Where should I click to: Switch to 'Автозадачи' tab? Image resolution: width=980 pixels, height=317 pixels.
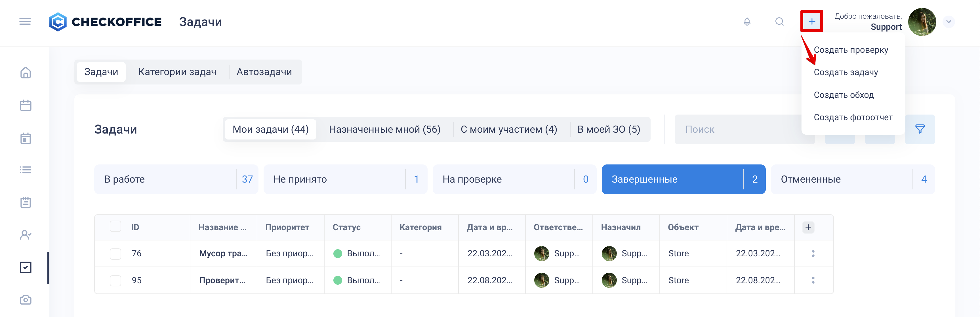pos(264,72)
